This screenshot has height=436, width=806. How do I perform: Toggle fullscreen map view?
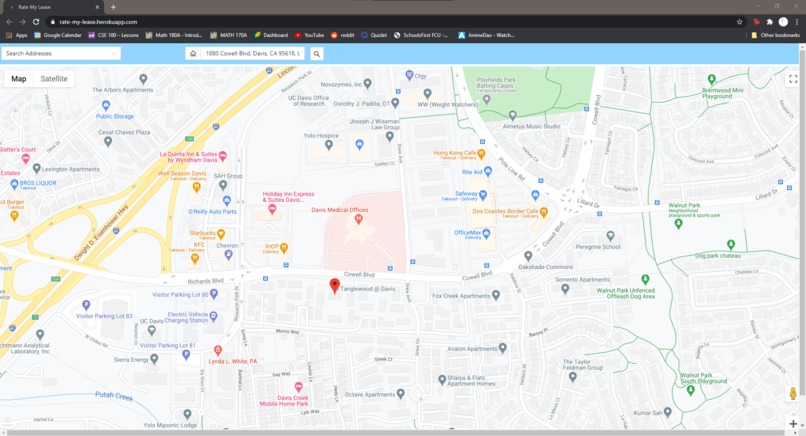pos(793,79)
